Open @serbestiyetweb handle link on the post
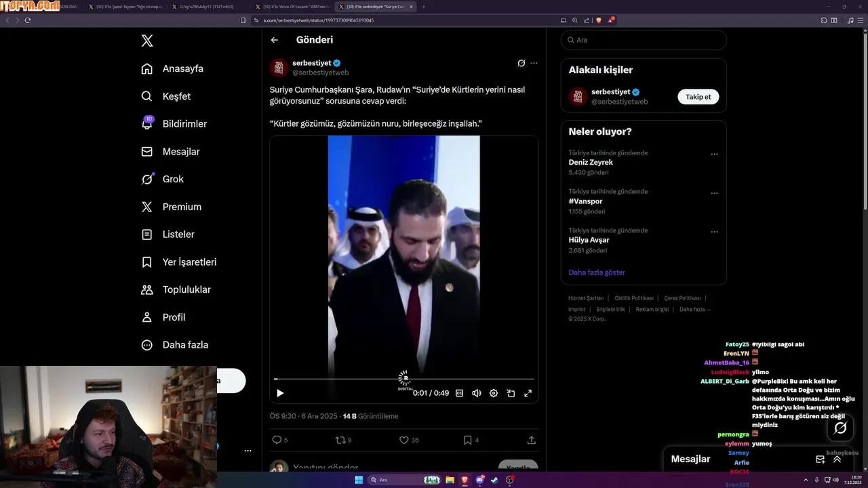The height and width of the screenshot is (488, 868). click(x=321, y=73)
